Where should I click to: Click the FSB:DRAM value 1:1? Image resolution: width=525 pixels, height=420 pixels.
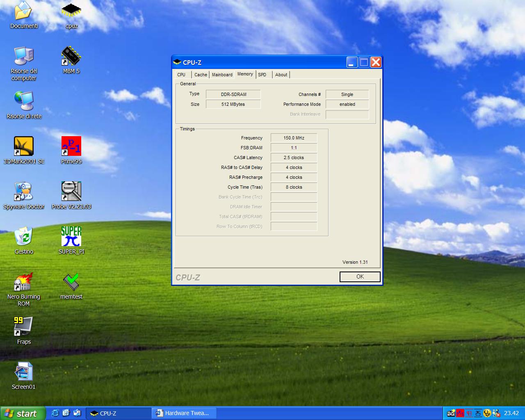[x=294, y=148]
